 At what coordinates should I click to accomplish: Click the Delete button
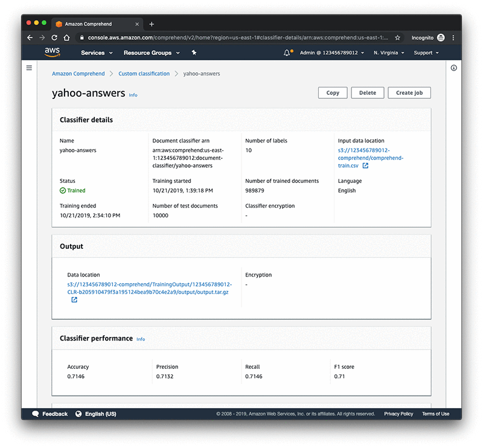pos(368,93)
